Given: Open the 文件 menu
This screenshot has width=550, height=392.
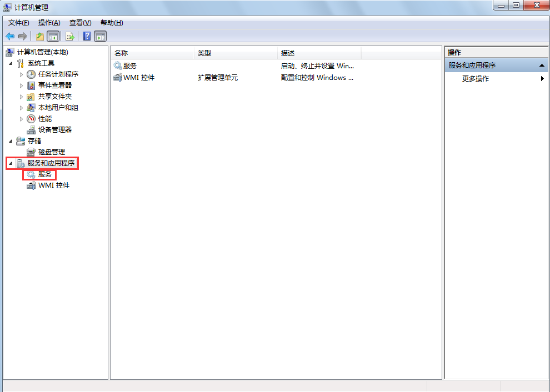Looking at the screenshot, I should point(17,22).
